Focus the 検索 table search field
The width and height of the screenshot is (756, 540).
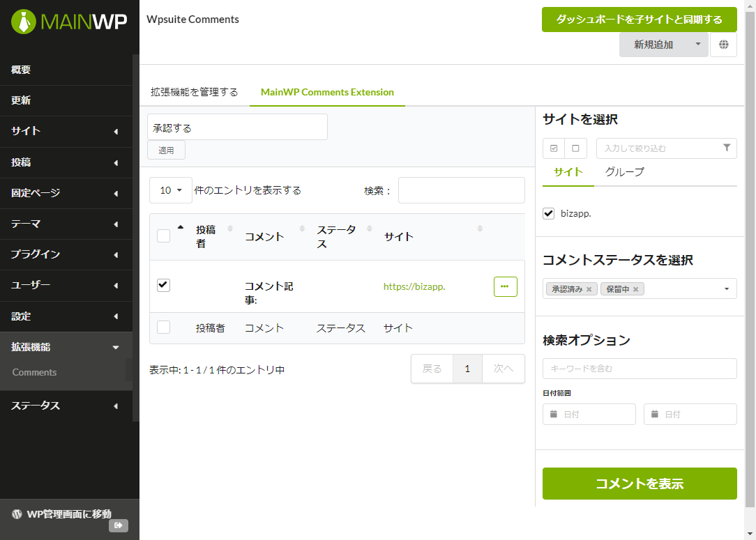[462, 190]
